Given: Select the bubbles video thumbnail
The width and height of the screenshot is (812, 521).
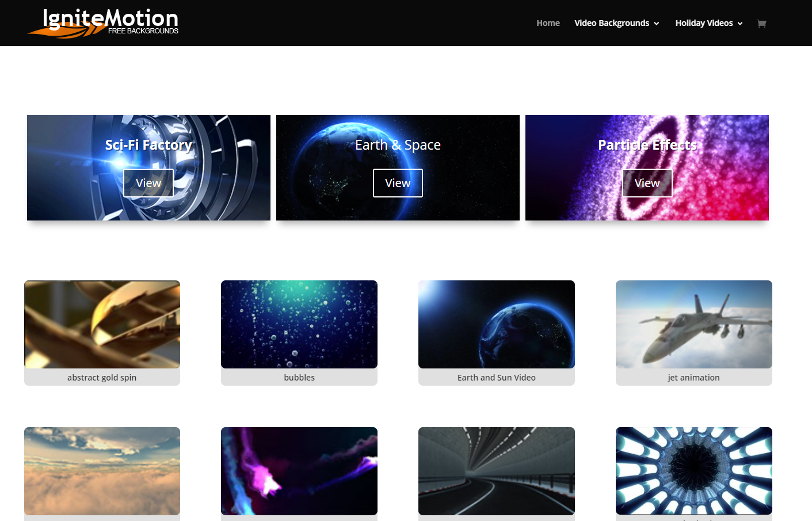Looking at the screenshot, I should click(299, 324).
